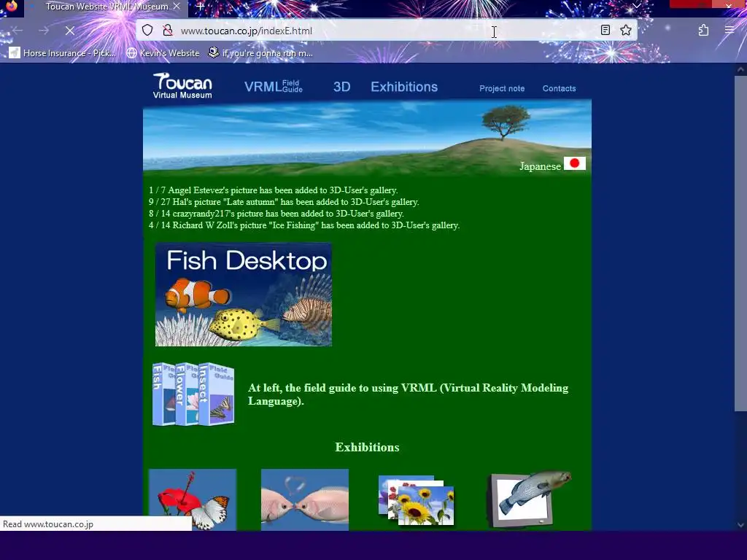The width and height of the screenshot is (747, 560).
Task: Open the 3D menu item
Action: pyautogui.click(x=341, y=87)
